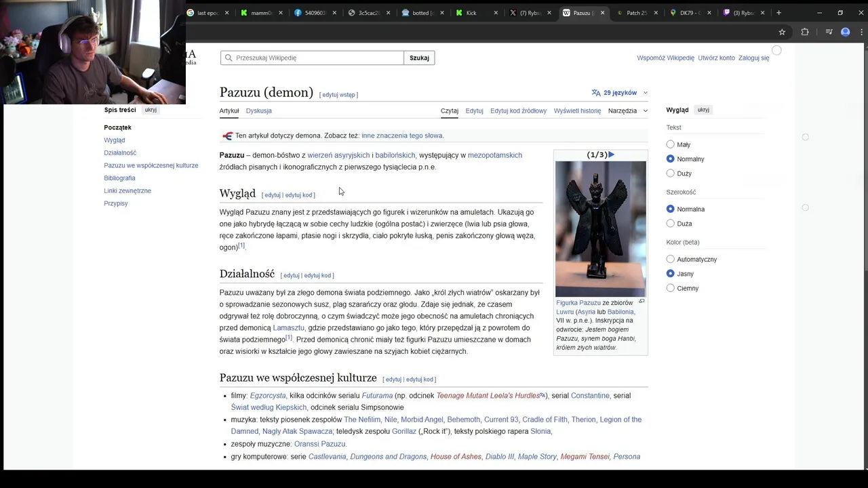
Task: Open the Narzędzia tools dropdown
Action: [x=628, y=110]
